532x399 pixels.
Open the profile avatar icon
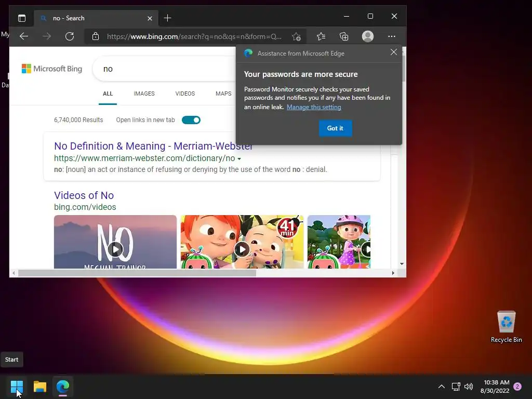pos(368,36)
